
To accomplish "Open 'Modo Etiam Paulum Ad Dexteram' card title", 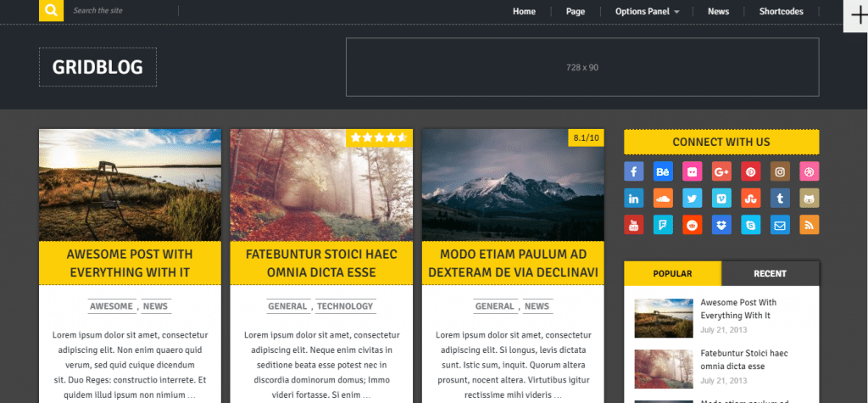I will pos(513,263).
